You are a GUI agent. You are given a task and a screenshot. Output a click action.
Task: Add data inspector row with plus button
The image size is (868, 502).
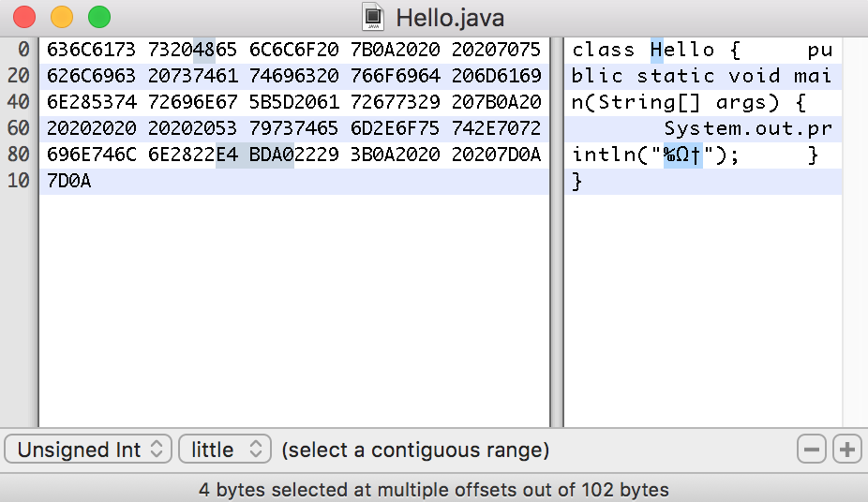click(x=847, y=450)
